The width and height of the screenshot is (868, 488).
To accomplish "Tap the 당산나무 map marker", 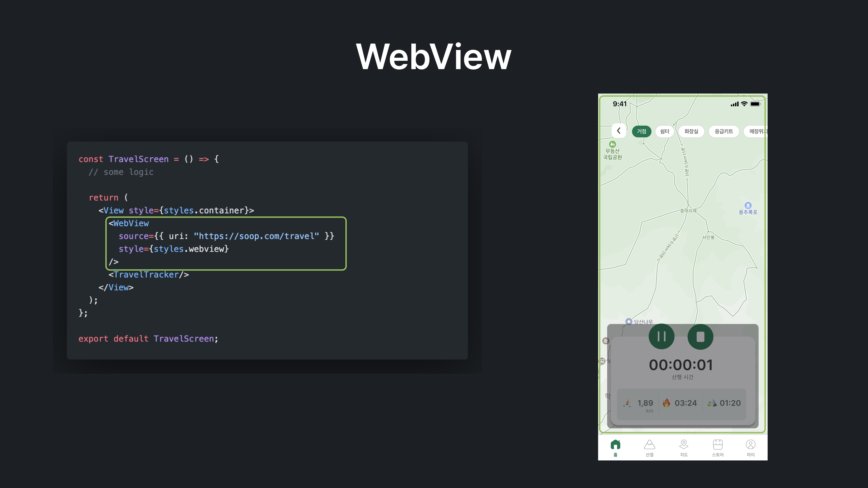I will tap(629, 321).
